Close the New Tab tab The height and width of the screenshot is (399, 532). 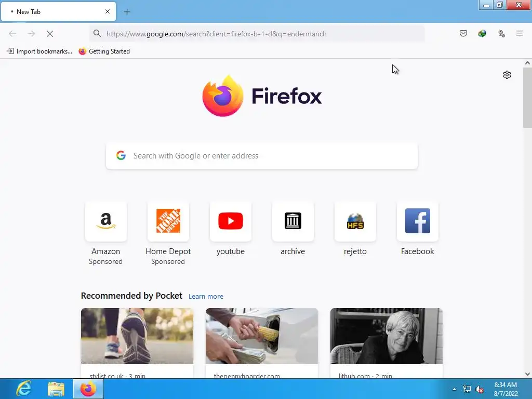[108, 11]
